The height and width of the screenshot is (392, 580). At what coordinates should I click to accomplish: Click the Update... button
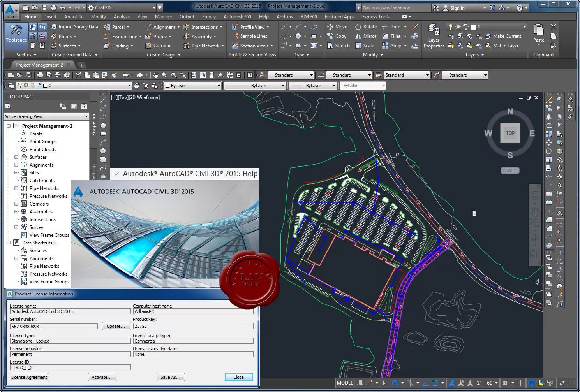point(116,326)
